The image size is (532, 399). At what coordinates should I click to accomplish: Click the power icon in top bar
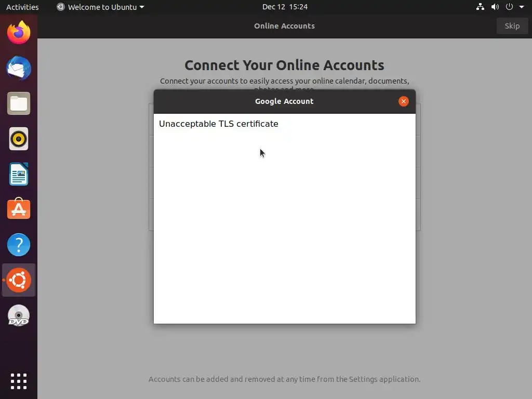[x=509, y=7]
